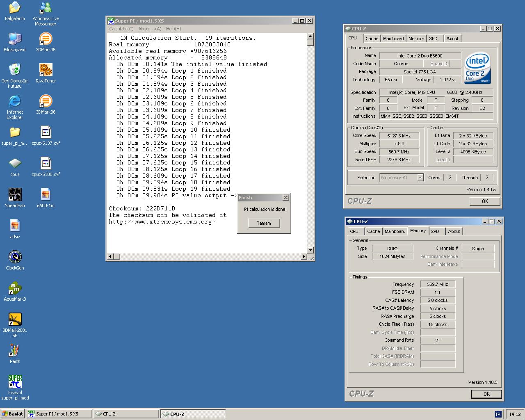Switch to About tab in upper CPU-Z
This screenshot has width=525, height=420.
click(x=452, y=39)
